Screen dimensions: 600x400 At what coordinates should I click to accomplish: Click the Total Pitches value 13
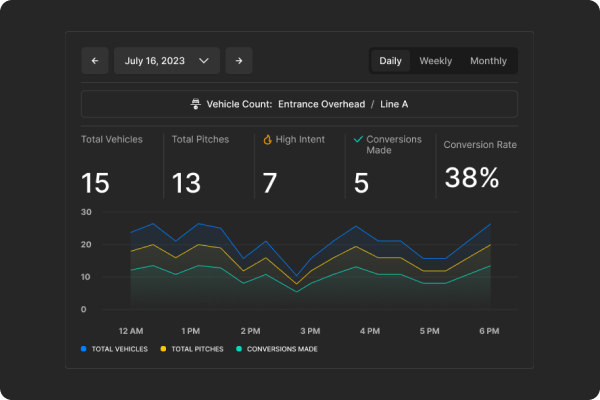click(x=186, y=183)
